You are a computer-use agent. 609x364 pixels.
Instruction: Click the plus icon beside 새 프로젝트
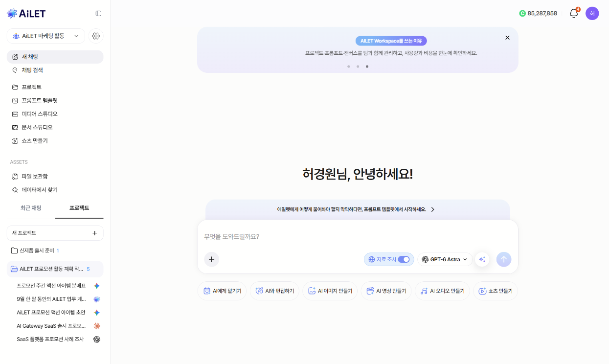pyautogui.click(x=95, y=233)
